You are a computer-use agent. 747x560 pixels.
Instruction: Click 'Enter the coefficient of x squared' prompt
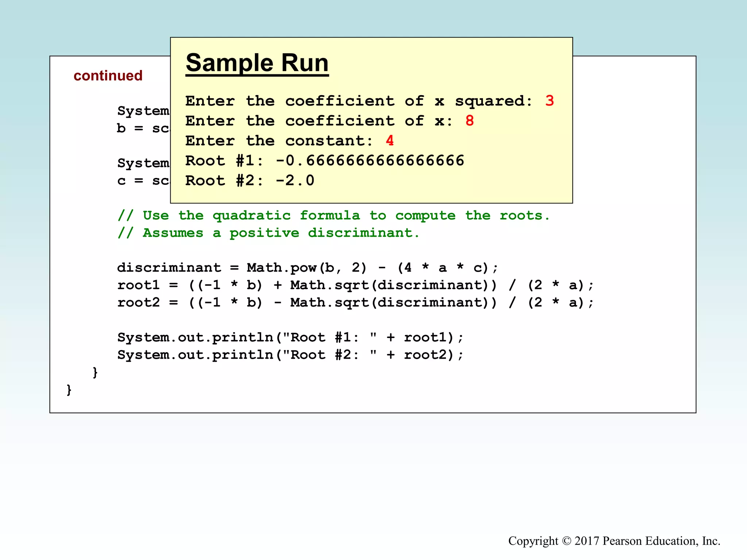click(x=359, y=101)
